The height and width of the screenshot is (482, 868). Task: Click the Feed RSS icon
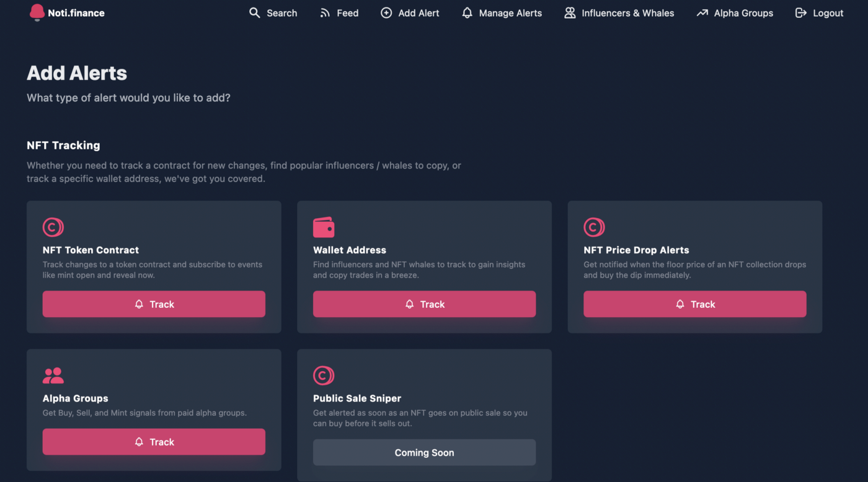325,13
